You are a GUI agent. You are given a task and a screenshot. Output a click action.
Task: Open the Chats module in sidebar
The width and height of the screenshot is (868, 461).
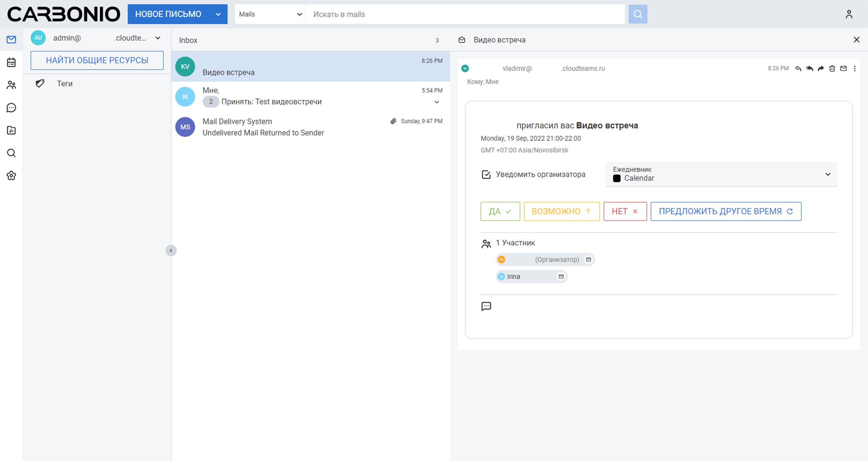[11, 107]
